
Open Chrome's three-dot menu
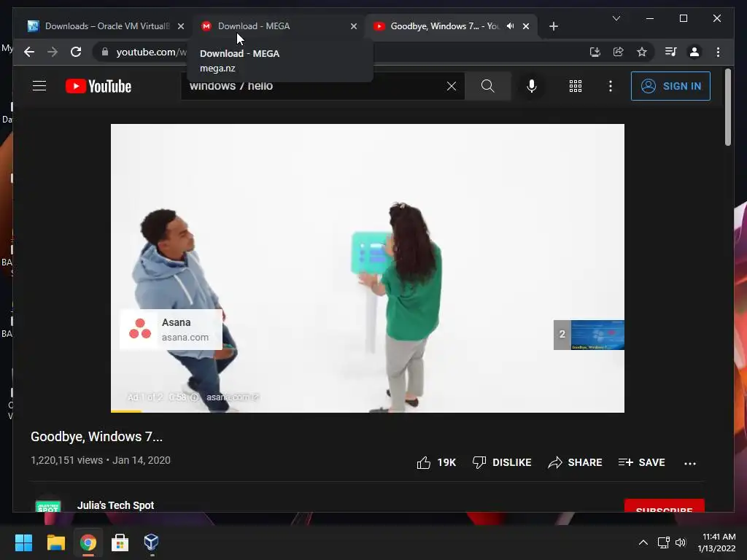(719, 52)
